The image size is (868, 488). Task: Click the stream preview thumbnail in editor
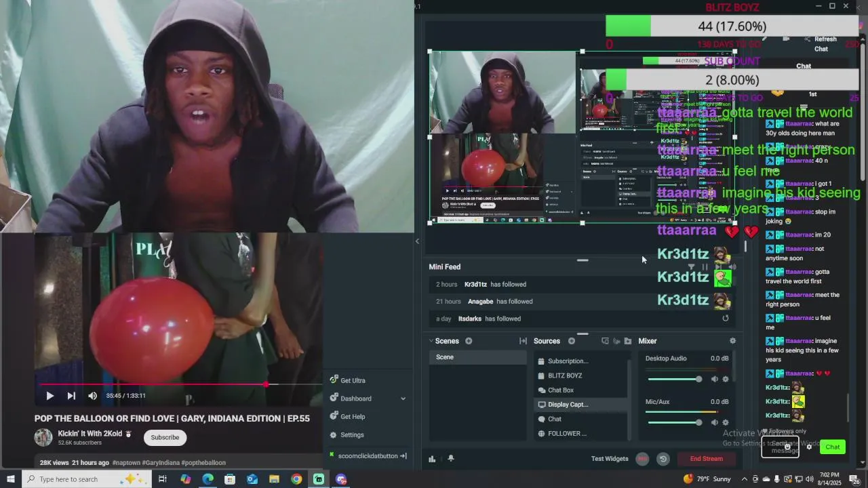[x=582, y=137]
